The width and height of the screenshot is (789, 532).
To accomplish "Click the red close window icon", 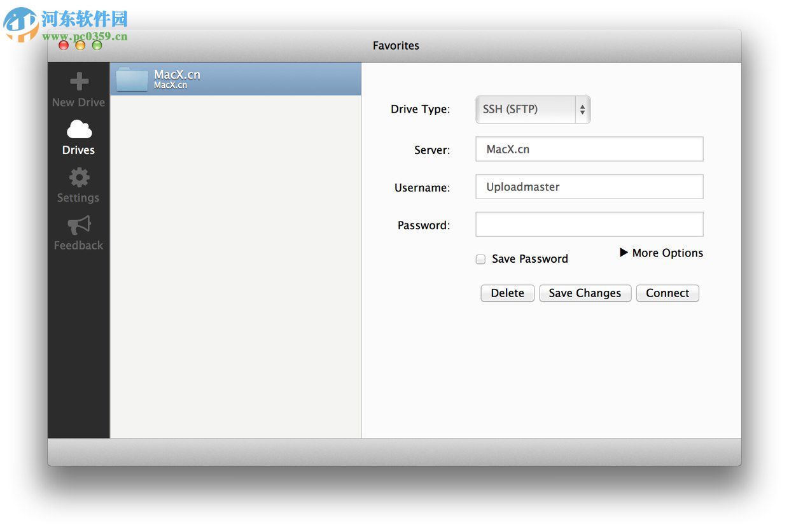I will (x=64, y=45).
